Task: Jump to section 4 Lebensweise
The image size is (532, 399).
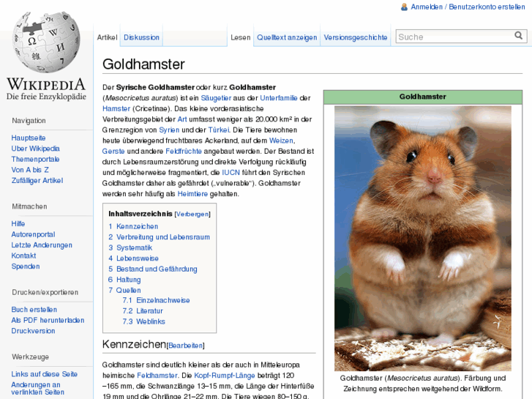Action: click(133, 258)
